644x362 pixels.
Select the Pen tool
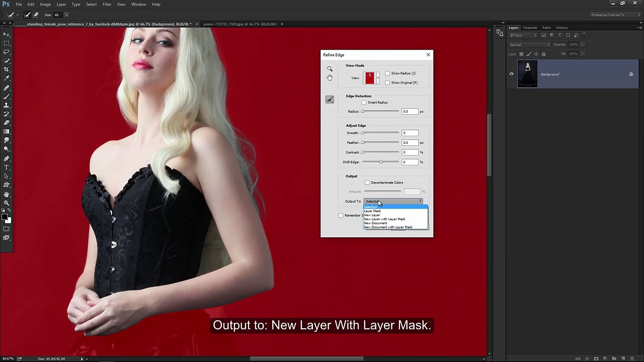[x=7, y=158]
